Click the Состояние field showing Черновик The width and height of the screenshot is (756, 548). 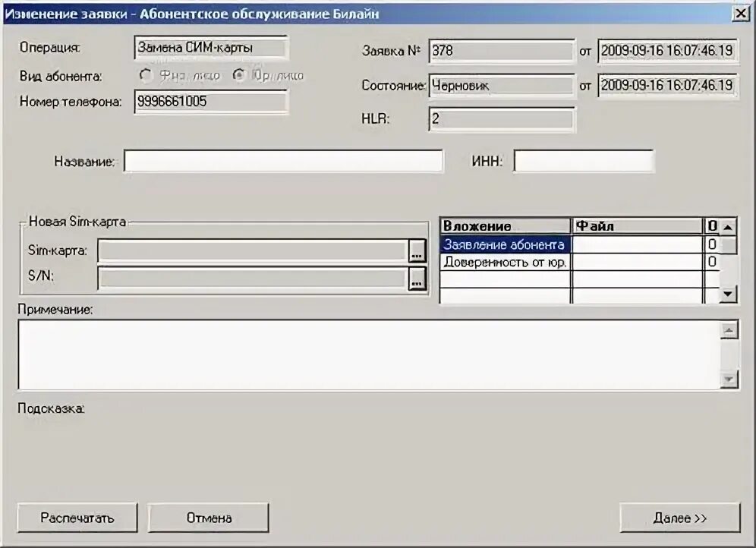(502, 85)
